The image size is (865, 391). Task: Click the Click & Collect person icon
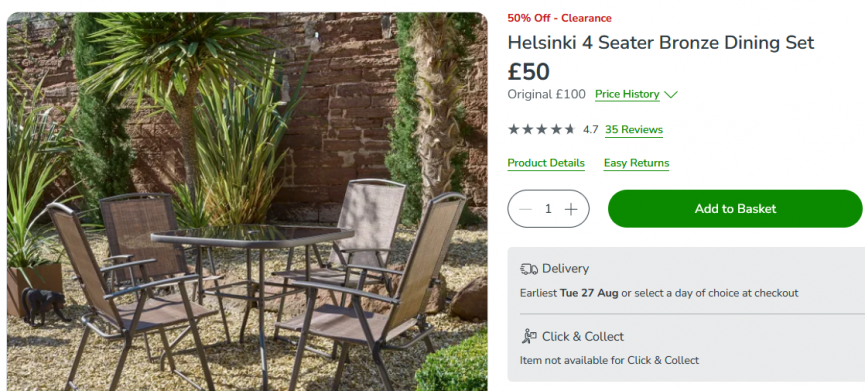coord(528,336)
